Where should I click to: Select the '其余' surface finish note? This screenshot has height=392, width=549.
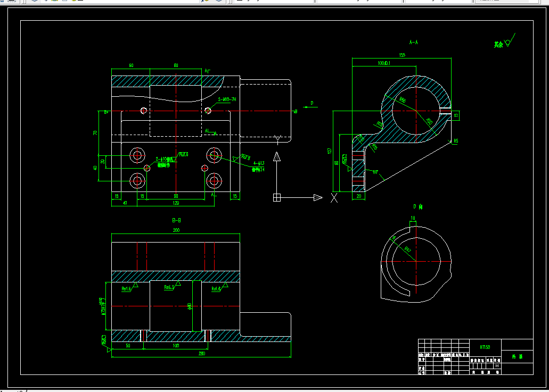[x=498, y=45]
